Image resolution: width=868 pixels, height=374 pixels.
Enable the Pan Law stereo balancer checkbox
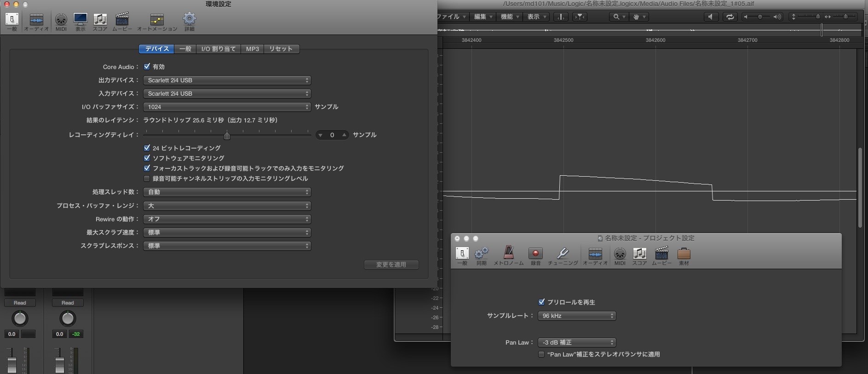541,354
